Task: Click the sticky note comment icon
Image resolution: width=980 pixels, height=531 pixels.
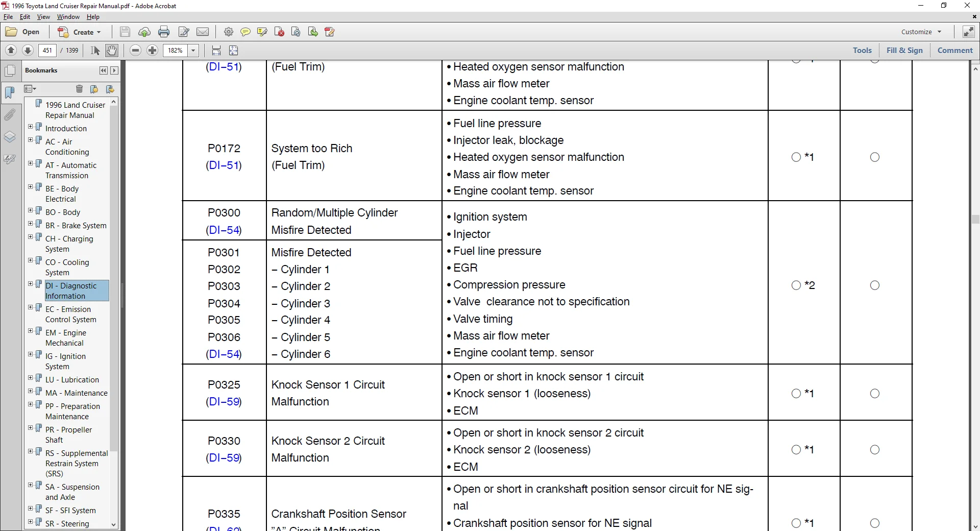Action: [x=246, y=32]
